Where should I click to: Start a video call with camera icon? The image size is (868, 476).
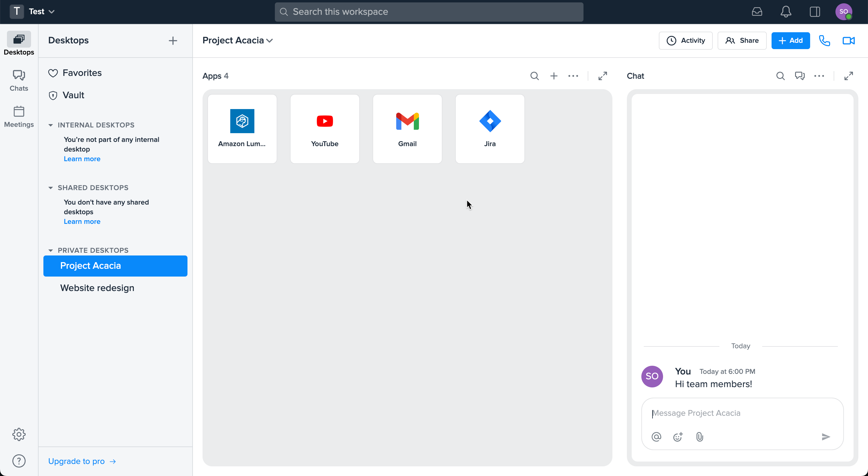pos(848,40)
